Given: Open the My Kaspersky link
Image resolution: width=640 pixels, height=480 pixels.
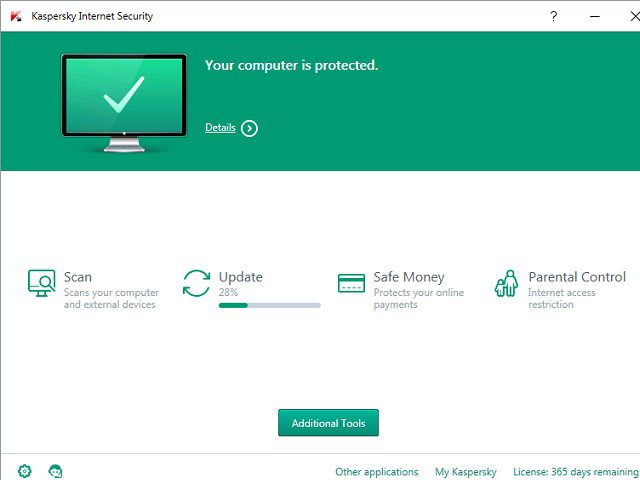Looking at the screenshot, I should point(466,472).
